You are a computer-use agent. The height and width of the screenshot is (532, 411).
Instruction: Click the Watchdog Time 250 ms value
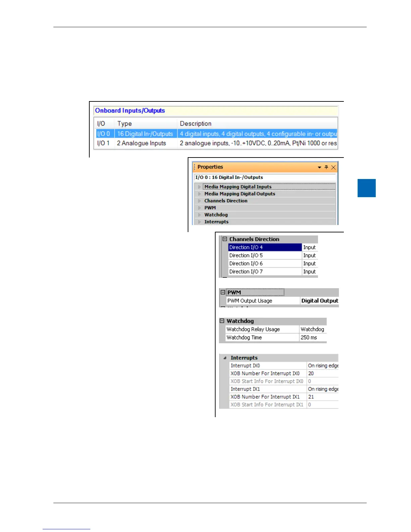point(313,338)
